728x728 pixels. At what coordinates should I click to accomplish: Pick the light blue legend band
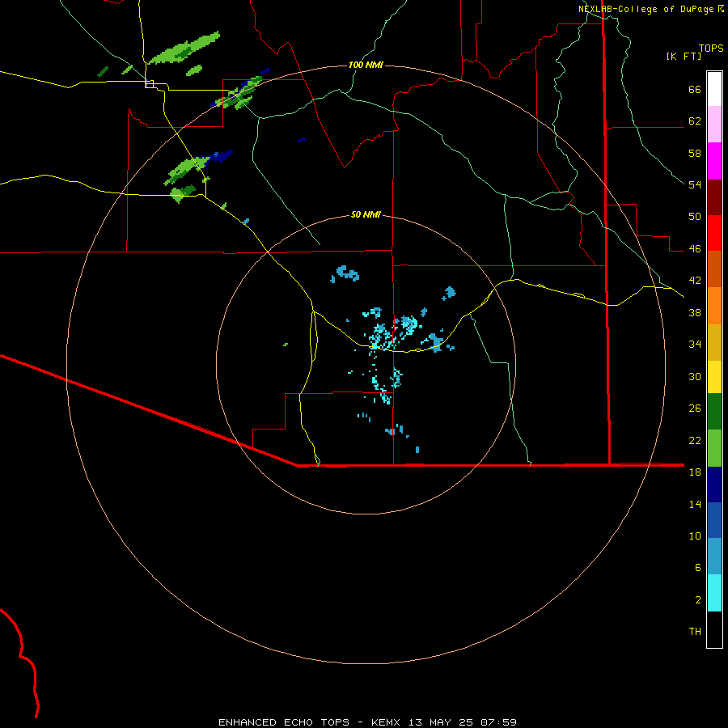714,557
